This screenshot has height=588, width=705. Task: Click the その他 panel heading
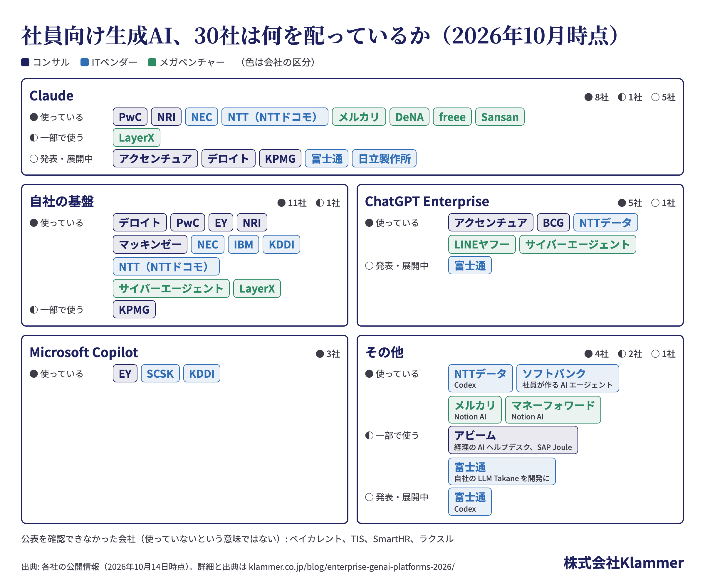coord(385,352)
